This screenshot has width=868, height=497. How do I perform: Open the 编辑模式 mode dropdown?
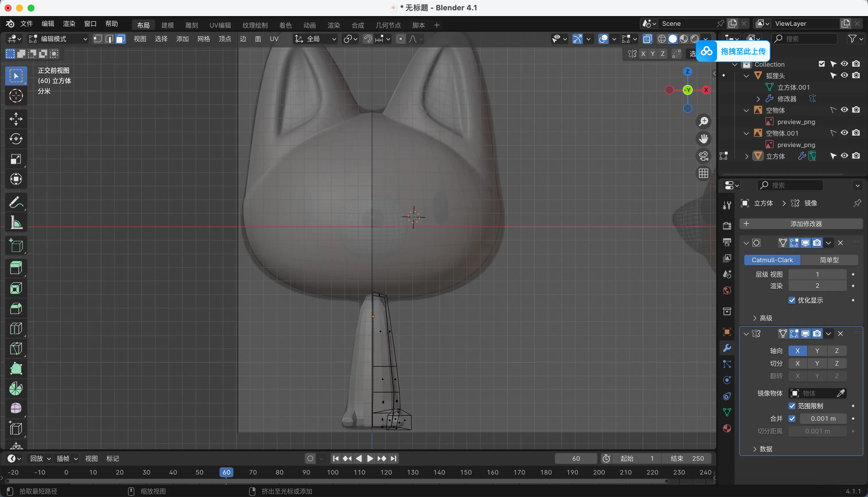[58, 39]
